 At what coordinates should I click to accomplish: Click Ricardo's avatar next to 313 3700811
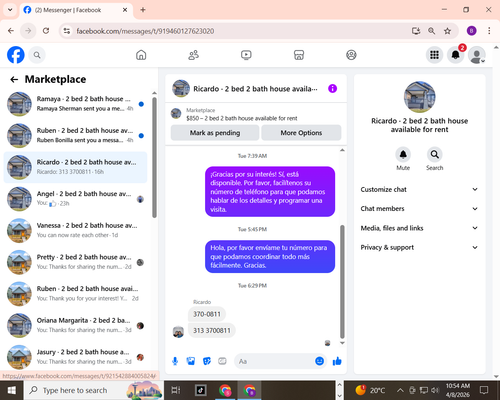pos(178,332)
